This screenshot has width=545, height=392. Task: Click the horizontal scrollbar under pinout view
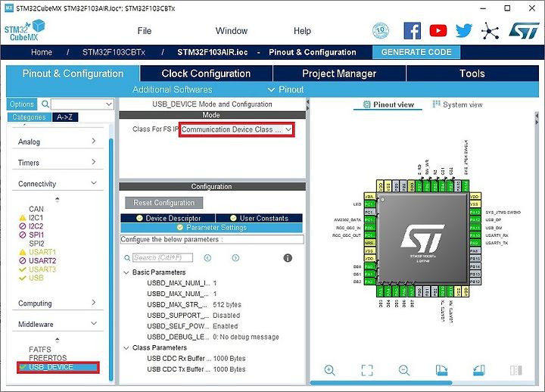[x=381, y=383]
